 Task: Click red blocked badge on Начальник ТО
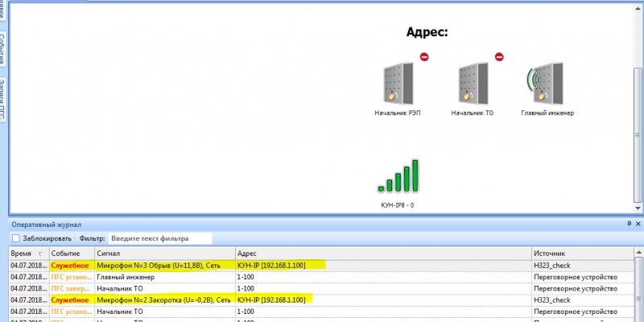click(498, 57)
